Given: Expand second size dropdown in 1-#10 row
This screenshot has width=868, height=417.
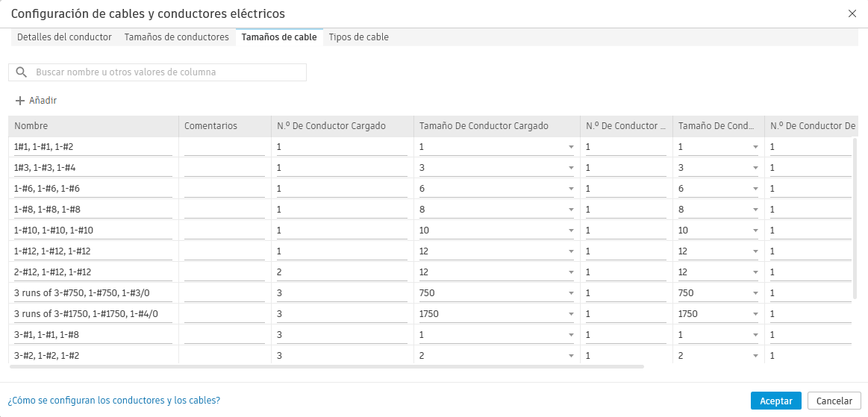Looking at the screenshot, I should pyautogui.click(x=755, y=231).
